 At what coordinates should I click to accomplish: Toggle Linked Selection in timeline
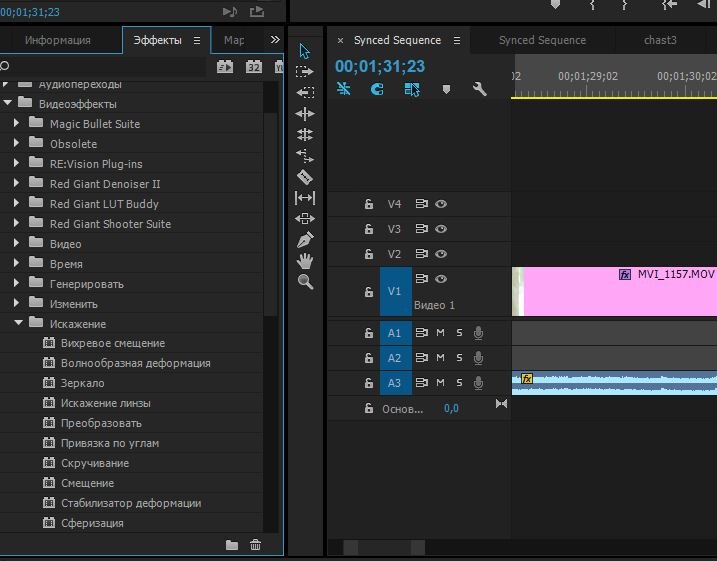[x=412, y=89]
